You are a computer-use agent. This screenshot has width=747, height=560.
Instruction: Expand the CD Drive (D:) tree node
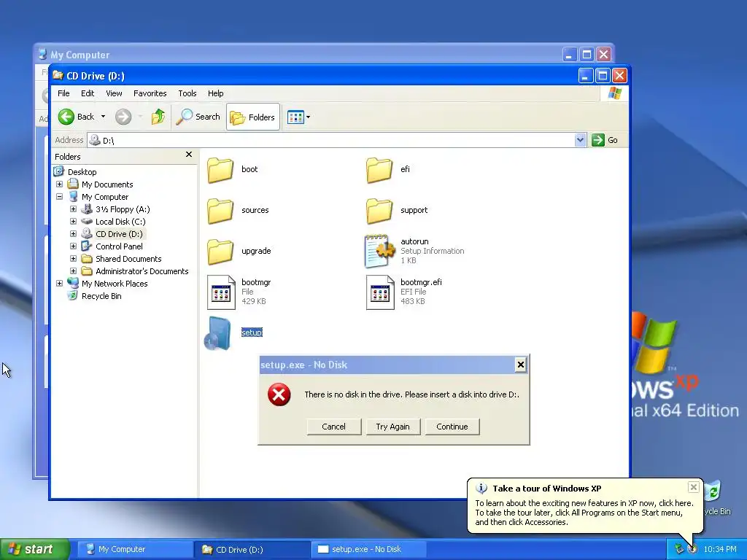[x=73, y=234]
